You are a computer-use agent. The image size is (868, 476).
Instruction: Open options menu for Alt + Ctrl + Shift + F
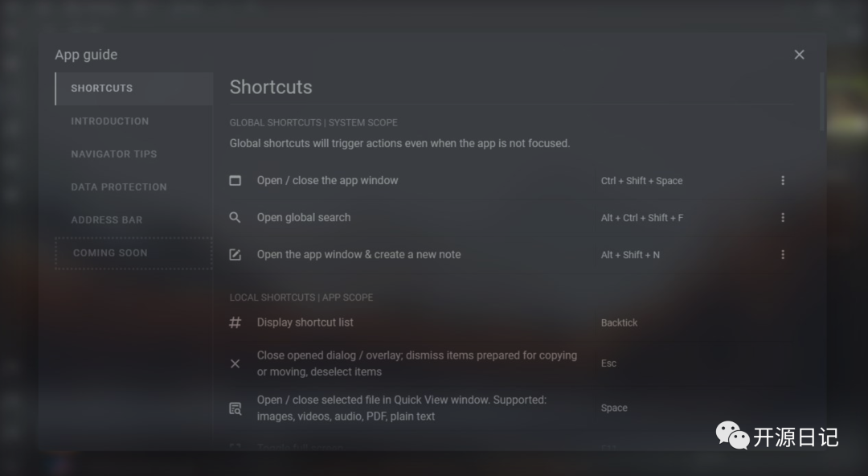[x=783, y=218]
